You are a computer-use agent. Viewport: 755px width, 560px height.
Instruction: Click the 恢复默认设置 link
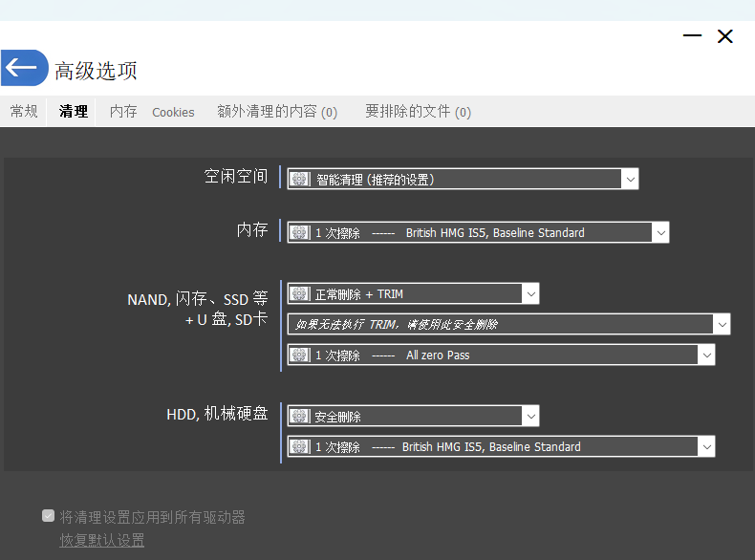102,541
